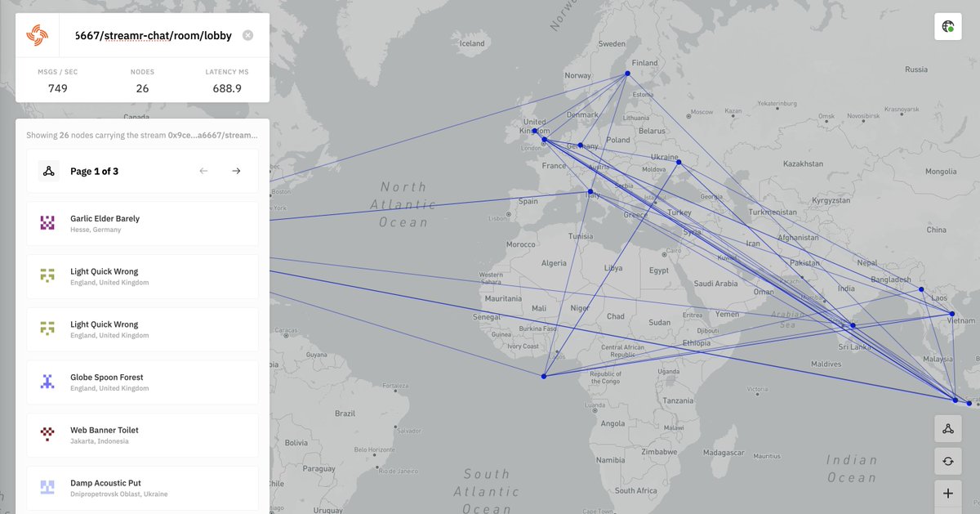This screenshot has height=514, width=980.
Task: Zoom in on the map
Action: point(948,494)
